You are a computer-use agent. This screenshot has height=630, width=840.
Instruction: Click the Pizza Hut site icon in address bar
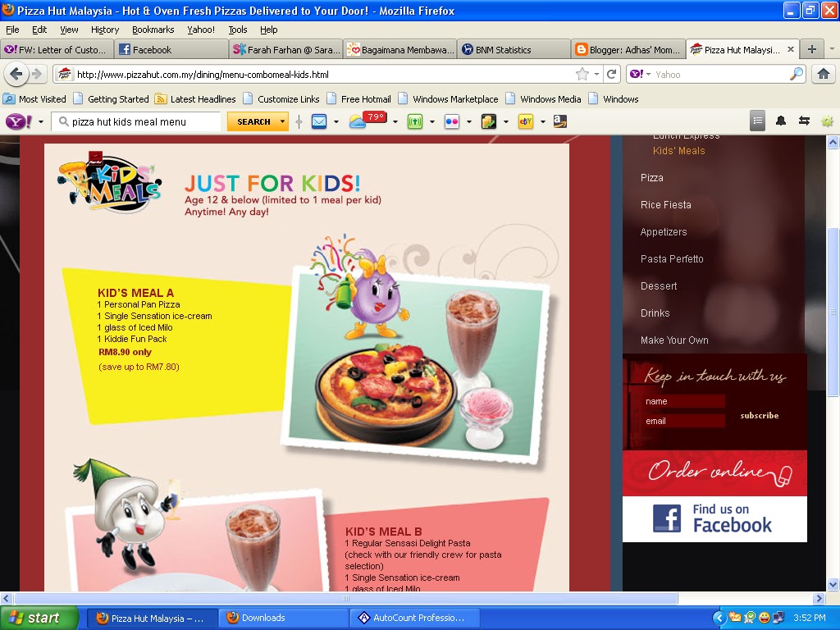coord(65,74)
